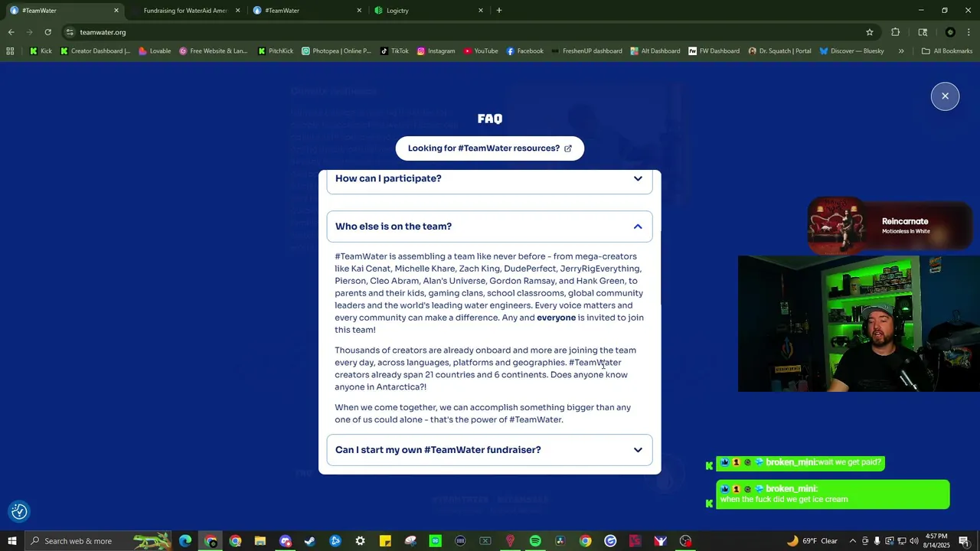Open the Chrome profile avatar
980x551 pixels.
[x=950, y=32]
